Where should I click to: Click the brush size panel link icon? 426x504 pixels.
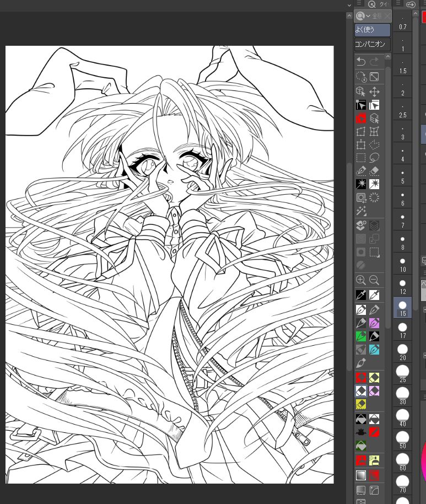411,4
